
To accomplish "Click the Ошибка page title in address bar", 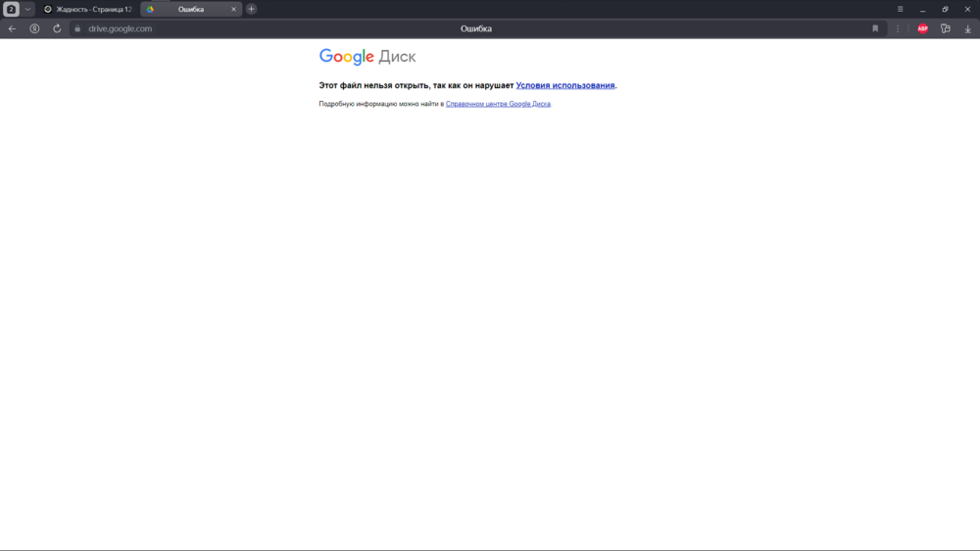I will 476,28.
